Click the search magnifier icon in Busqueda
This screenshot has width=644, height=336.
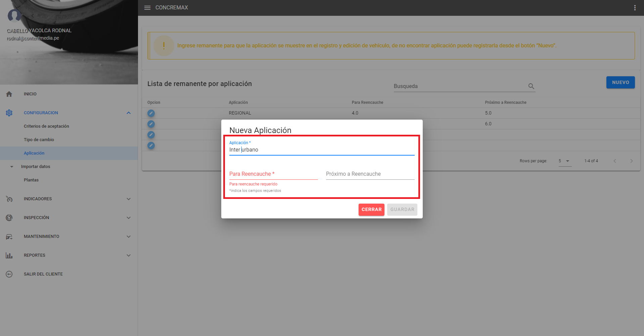click(531, 86)
